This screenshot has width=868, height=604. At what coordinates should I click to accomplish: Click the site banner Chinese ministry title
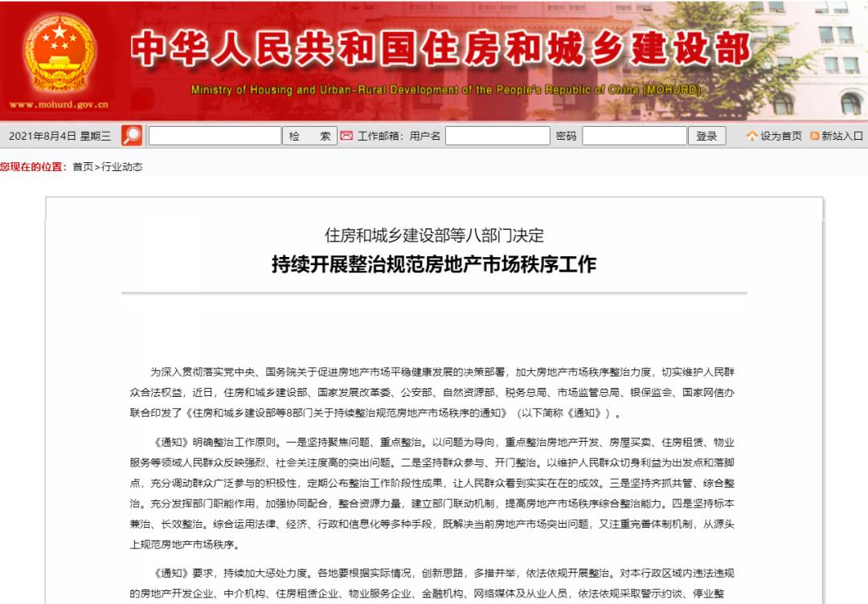pyautogui.click(x=440, y=49)
